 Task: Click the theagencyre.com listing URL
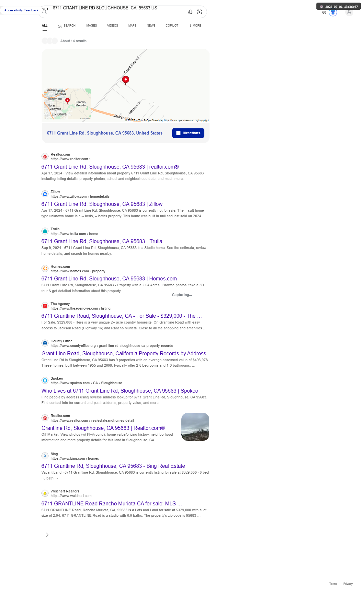(80, 309)
